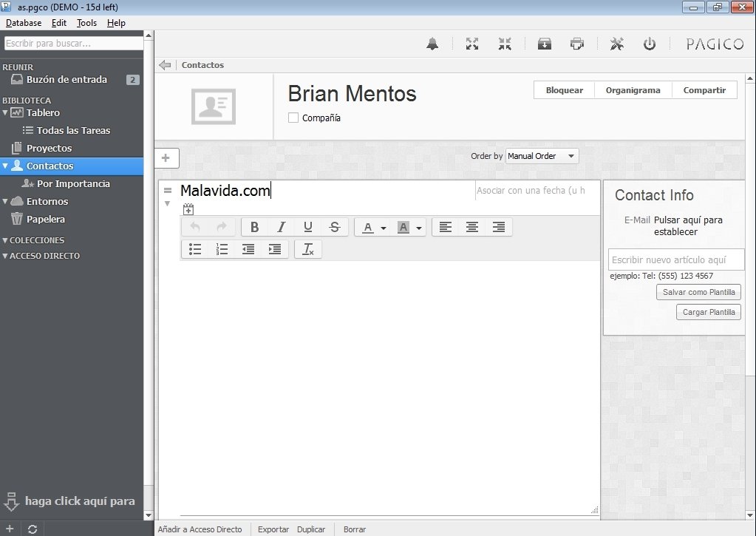
Task: Click Salvar como Plantilla
Action: coord(698,292)
